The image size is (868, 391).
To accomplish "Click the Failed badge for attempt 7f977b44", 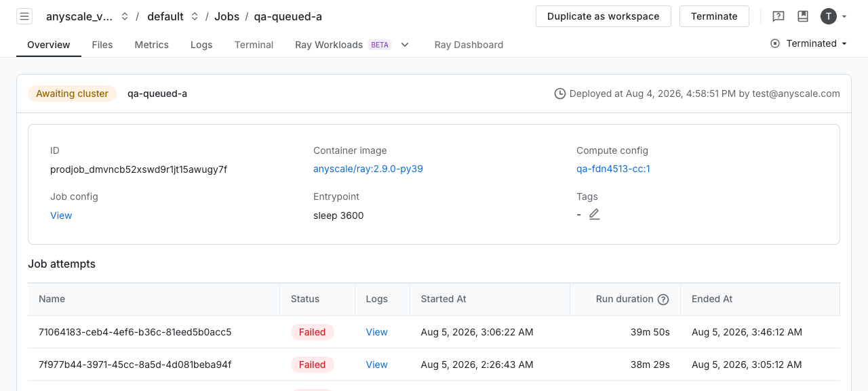I will coord(312,365).
